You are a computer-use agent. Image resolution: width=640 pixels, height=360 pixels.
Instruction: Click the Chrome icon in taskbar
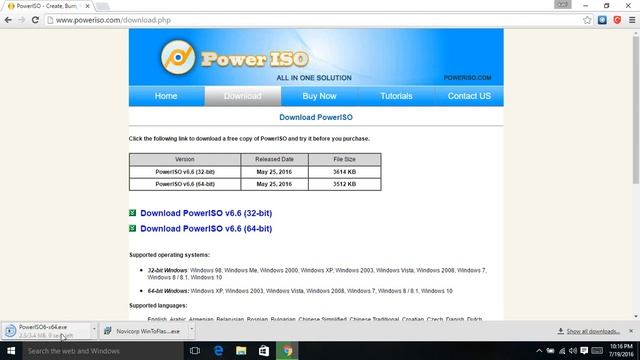(x=287, y=351)
